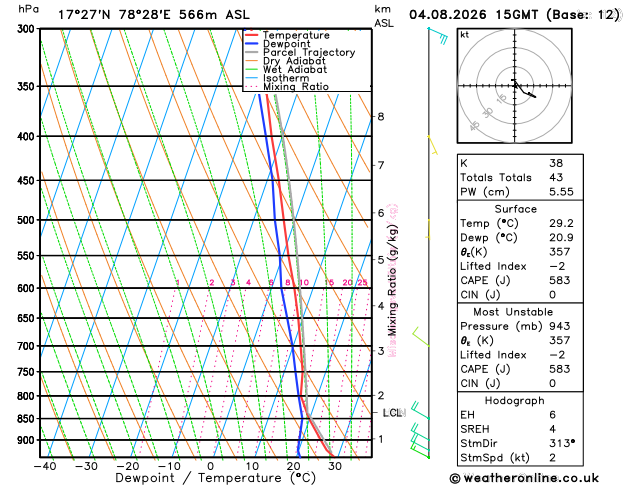Click the cyan wind barb at 300 hPa
The height and width of the screenshot is (486, 629).
point(438,35)
